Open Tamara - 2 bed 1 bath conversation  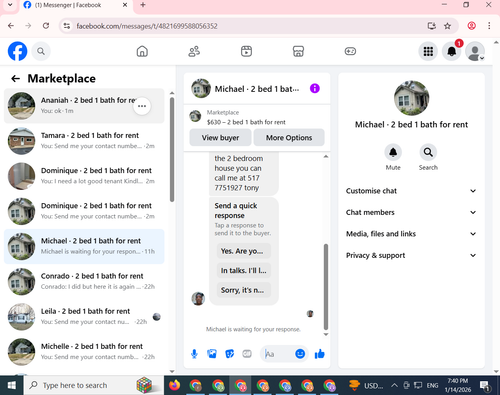(84, 141)
